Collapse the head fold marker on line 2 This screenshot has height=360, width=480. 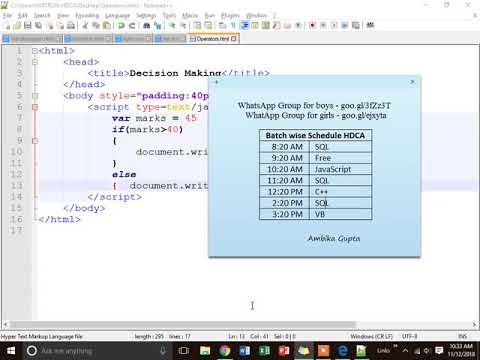tap(35, 62)
